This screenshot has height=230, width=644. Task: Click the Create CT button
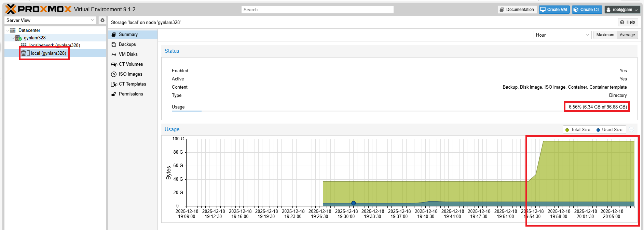pos(587,10)
